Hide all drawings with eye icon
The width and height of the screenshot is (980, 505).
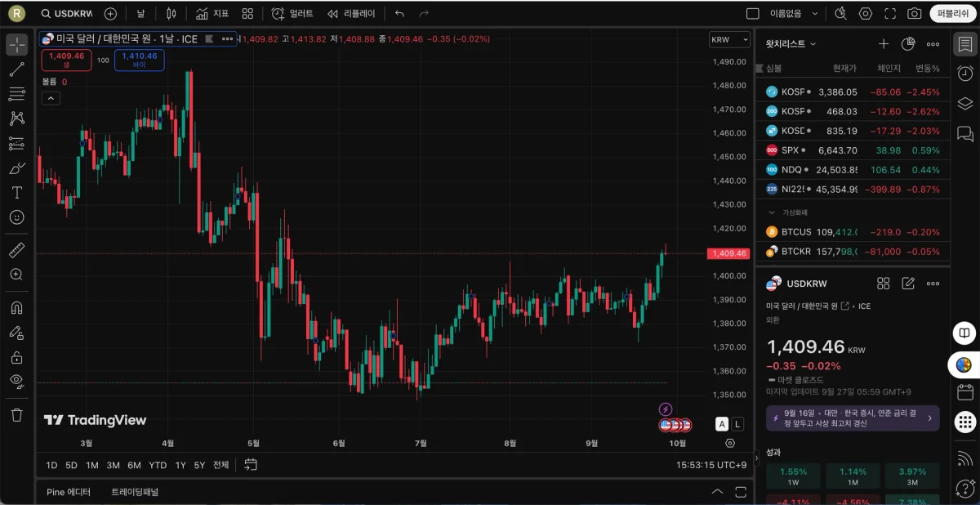coord(16,381)
